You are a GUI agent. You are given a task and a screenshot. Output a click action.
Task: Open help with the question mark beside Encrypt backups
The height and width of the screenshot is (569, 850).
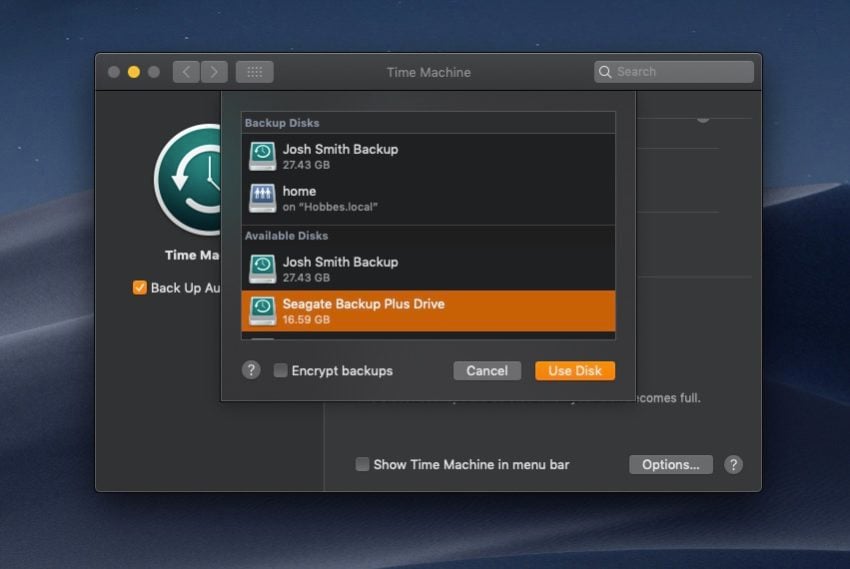251,370
